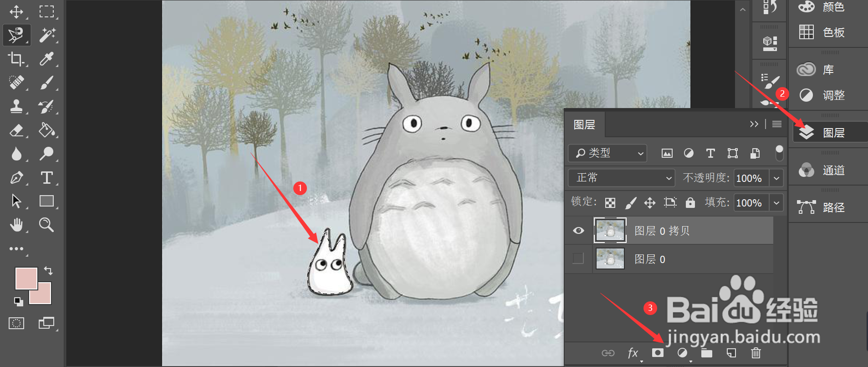This screenshot has height=367, width=868.
Task: Select the Clone Stamp tool
Action: (x=16, y=106)
